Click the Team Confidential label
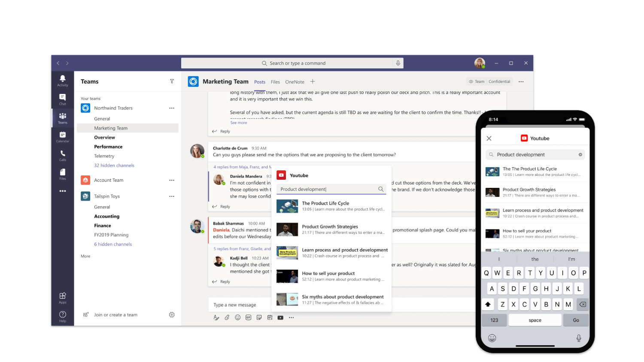Screen dimensions: 644x362 point(489,81)
